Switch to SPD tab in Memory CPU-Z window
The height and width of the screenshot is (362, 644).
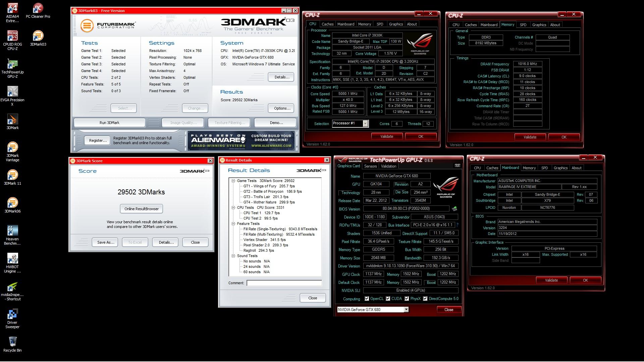(523, 25)
